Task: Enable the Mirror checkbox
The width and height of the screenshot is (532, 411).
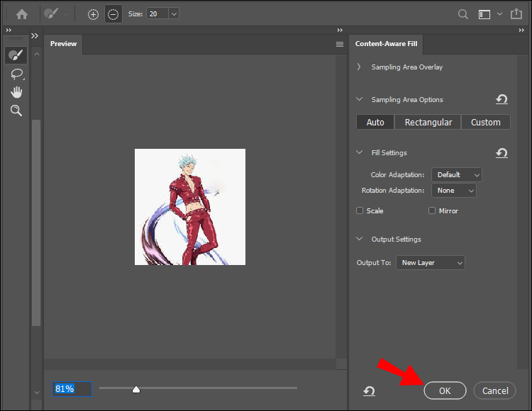Action: coord(432,210)
